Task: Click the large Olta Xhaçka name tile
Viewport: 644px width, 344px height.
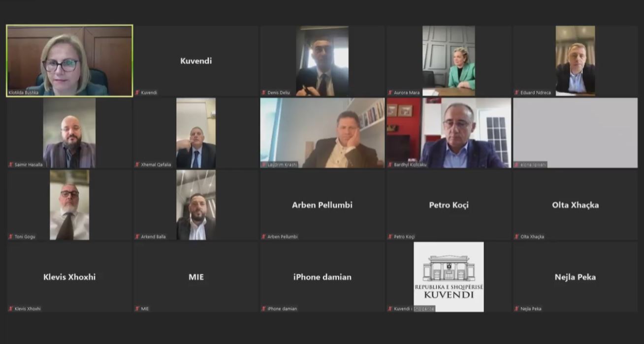Action: pos(575,205)
